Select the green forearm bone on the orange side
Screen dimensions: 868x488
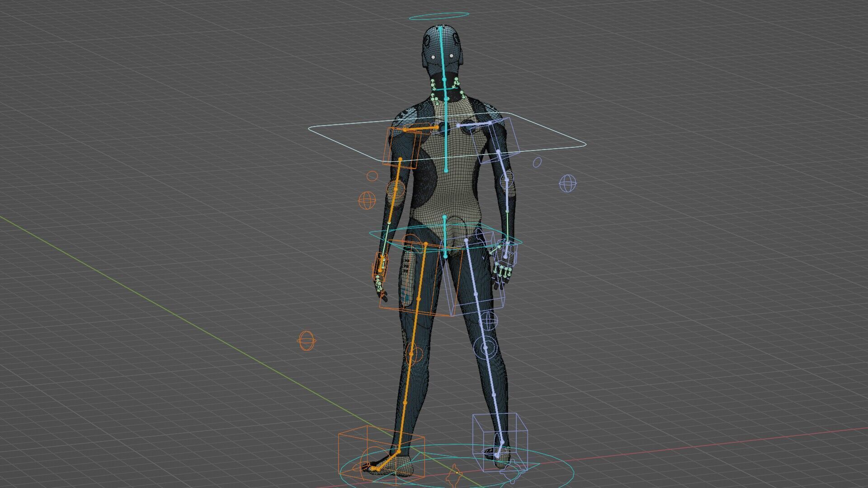[x=385, y=239]
